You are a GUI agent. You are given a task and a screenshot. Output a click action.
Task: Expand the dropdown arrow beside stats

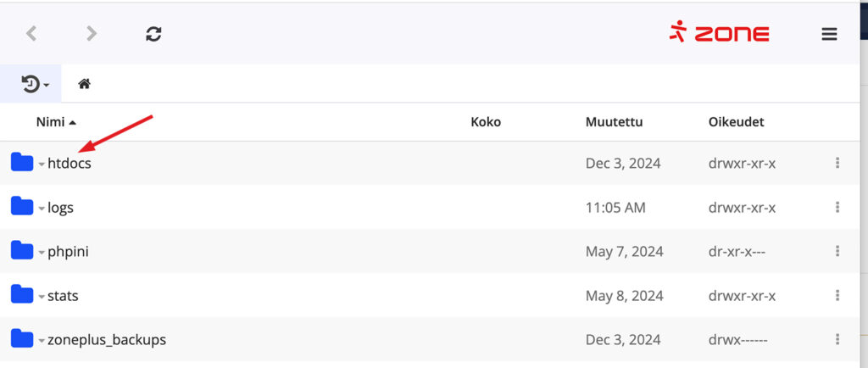point(41,297)
